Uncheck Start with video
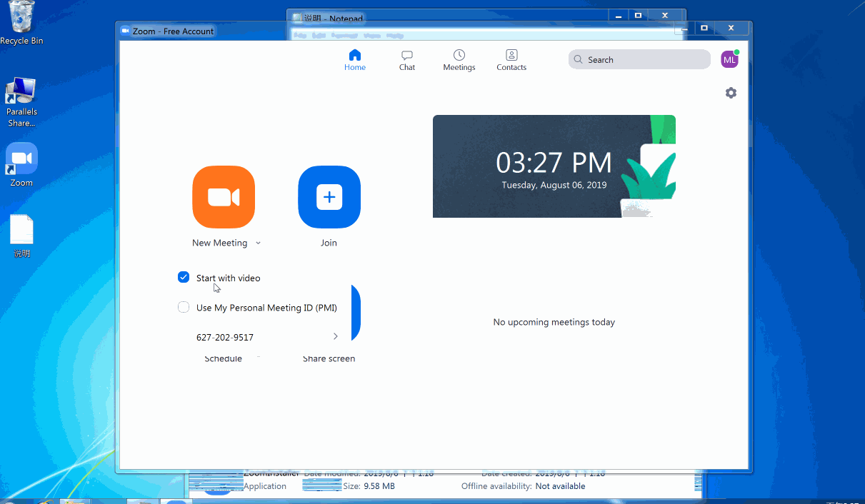 (x=184, y=278)
